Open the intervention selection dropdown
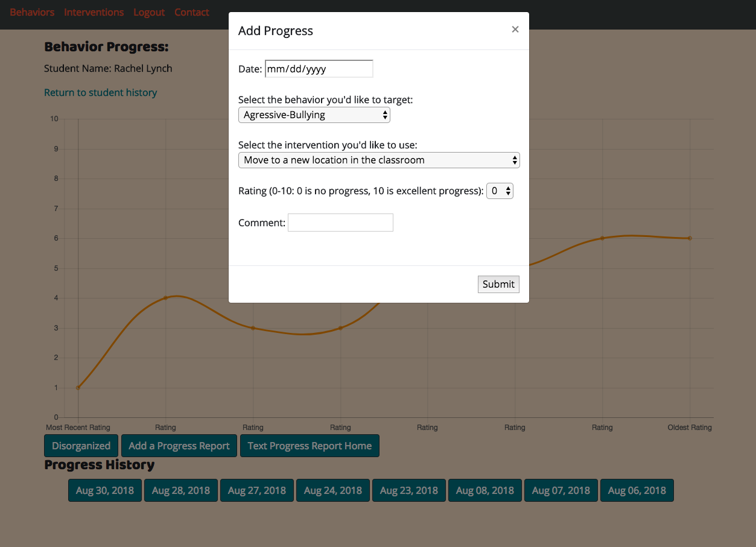The image size is (756, 547). coord(379,160)
